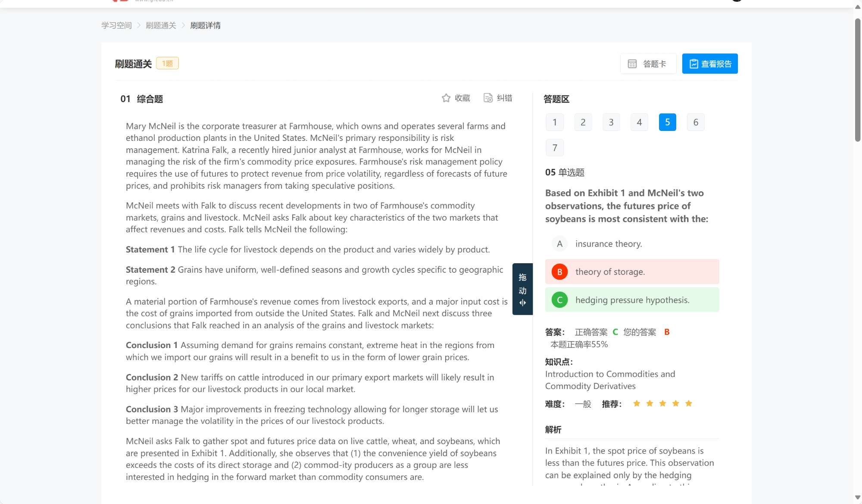862x504 pixels.
Task: Open question 3
Action: point(611,122)
